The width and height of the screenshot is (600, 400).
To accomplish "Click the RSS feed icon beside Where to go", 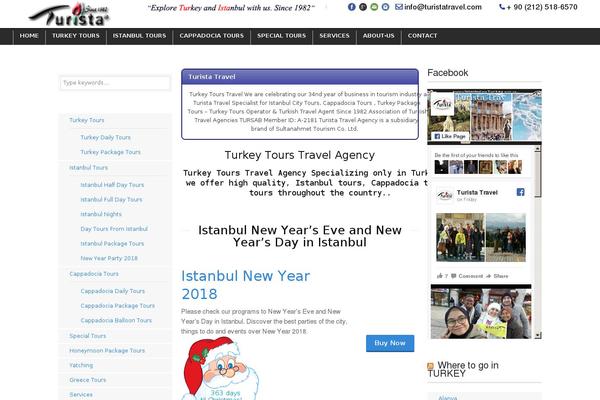I will 430,366.
